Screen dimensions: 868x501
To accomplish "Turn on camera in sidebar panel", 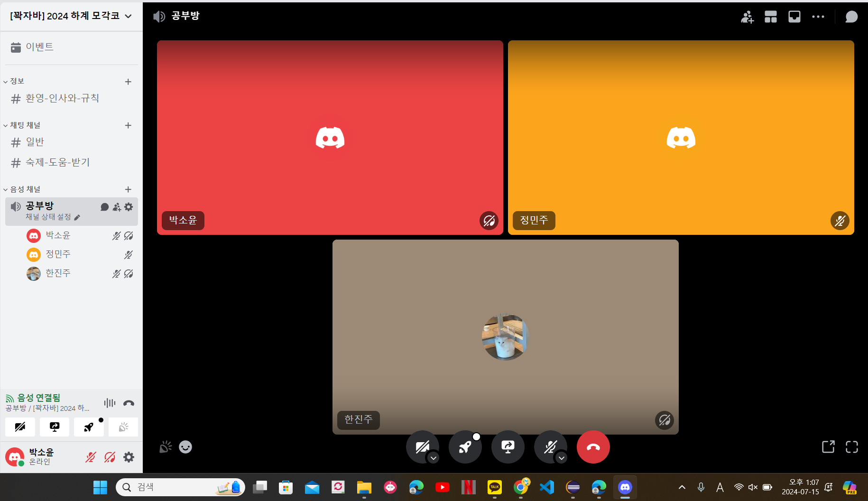I will click(x=20, y=427).
